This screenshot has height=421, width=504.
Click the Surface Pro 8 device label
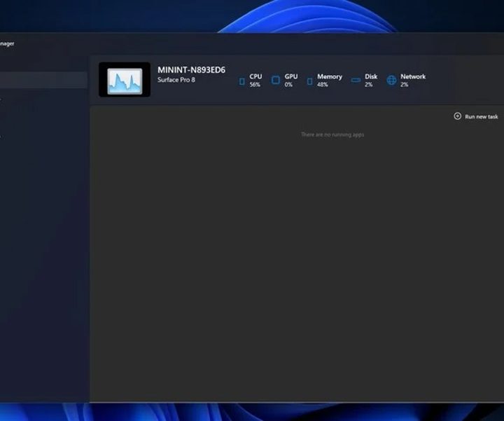176,80
